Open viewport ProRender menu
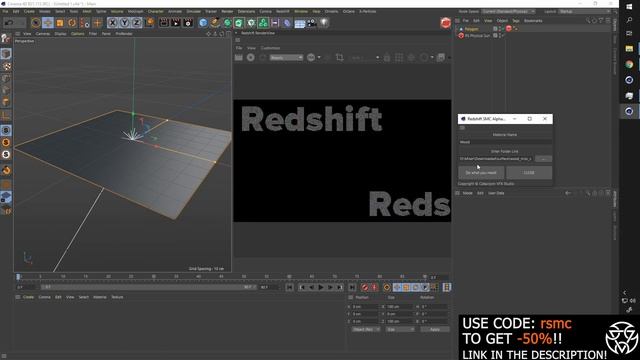640x360 pixels. point(124,34)
